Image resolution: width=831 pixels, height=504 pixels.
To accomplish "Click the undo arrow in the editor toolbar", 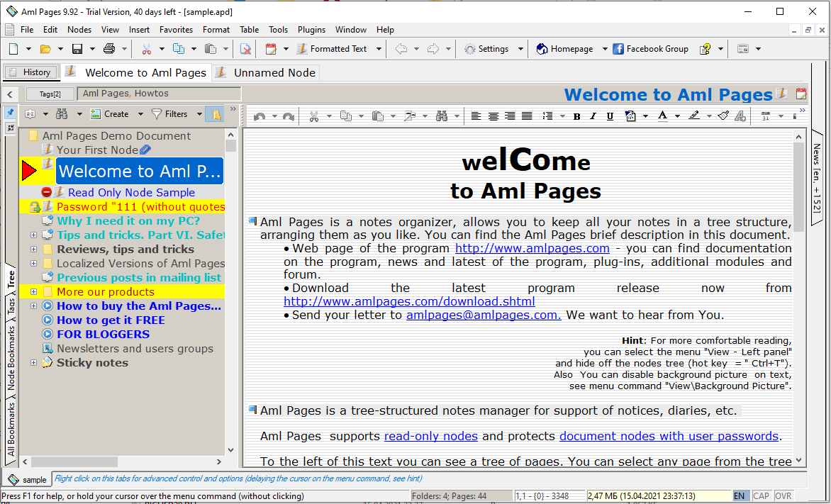I will pos(260,116).
